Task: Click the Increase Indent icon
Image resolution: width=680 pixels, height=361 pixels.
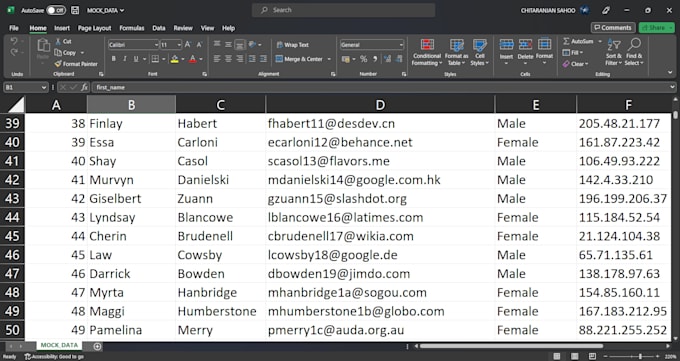Action: pos(263,59)
